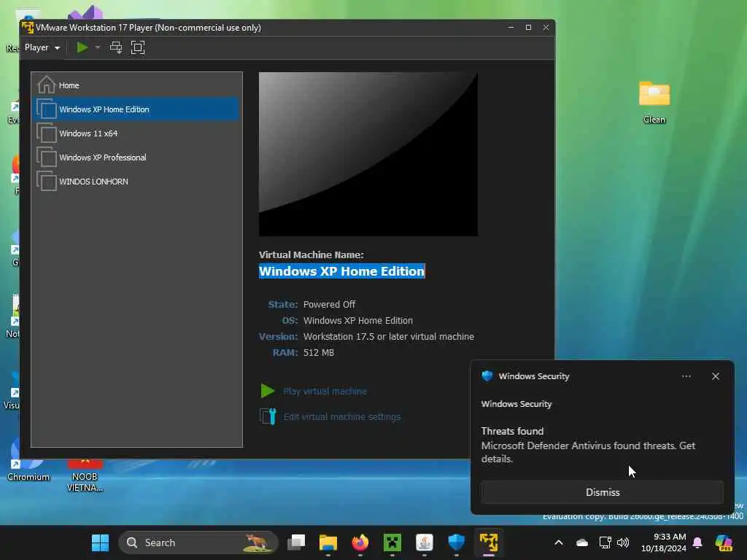
Task: Open Minecraft creeper icon on taskbar
Action: (392, 542)
